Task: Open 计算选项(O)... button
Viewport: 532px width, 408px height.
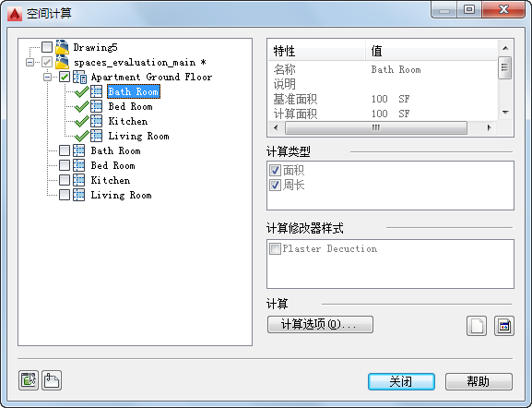Action: tap(320, 324)
